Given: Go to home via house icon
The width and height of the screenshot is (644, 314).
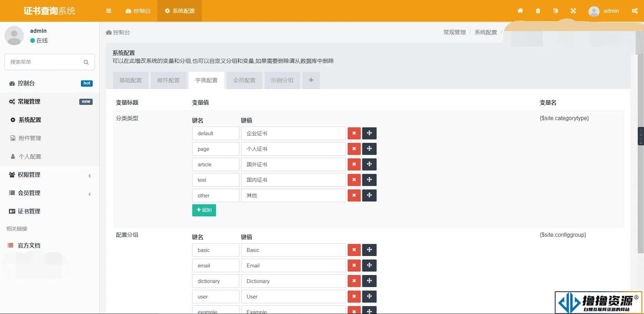Looking at the screenshot, I should (x=520, y=11).
